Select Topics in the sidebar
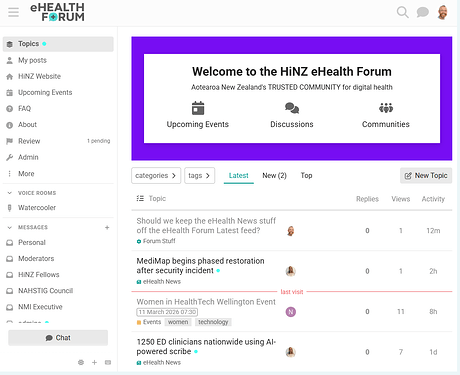460x375 pixels. [x=58, y=44]
